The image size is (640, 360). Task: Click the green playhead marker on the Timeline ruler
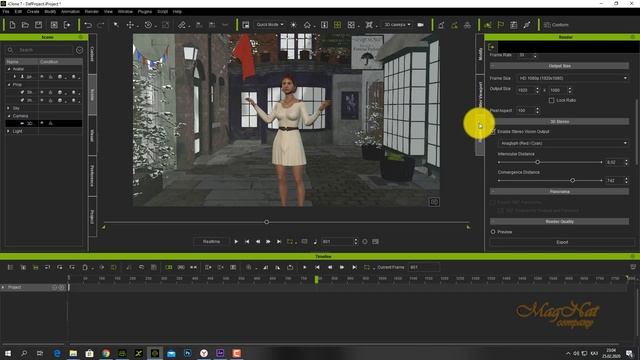coord(316,279)
